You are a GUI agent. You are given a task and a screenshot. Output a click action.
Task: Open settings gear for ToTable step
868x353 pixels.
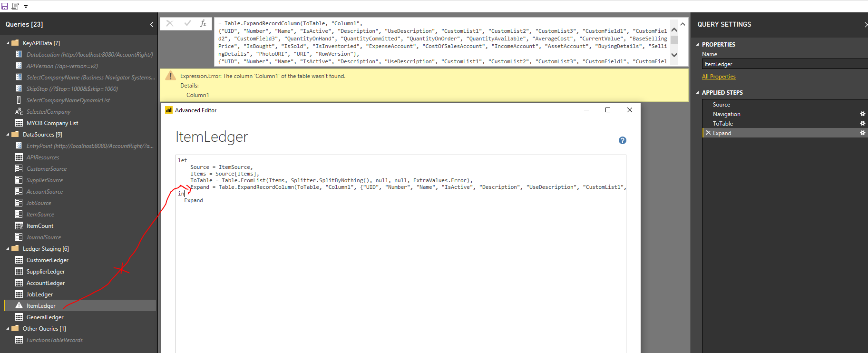(862, 124)
